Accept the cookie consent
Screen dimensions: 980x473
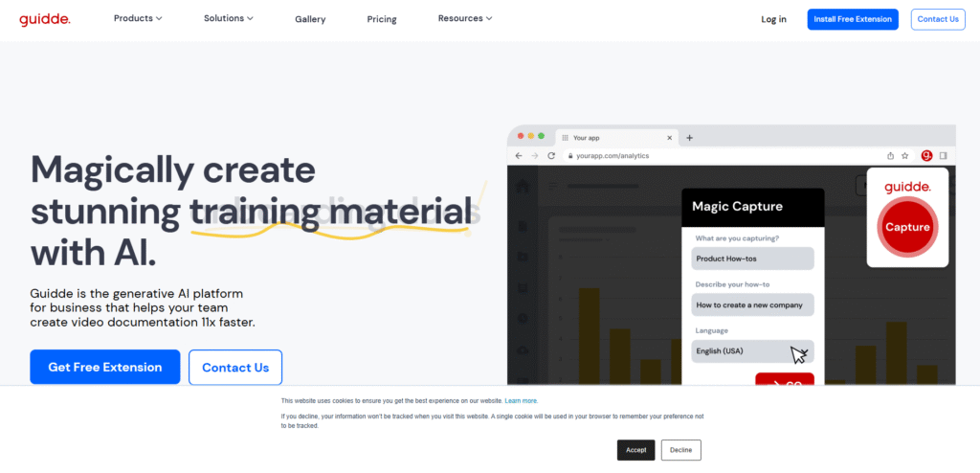click(636, 450)
